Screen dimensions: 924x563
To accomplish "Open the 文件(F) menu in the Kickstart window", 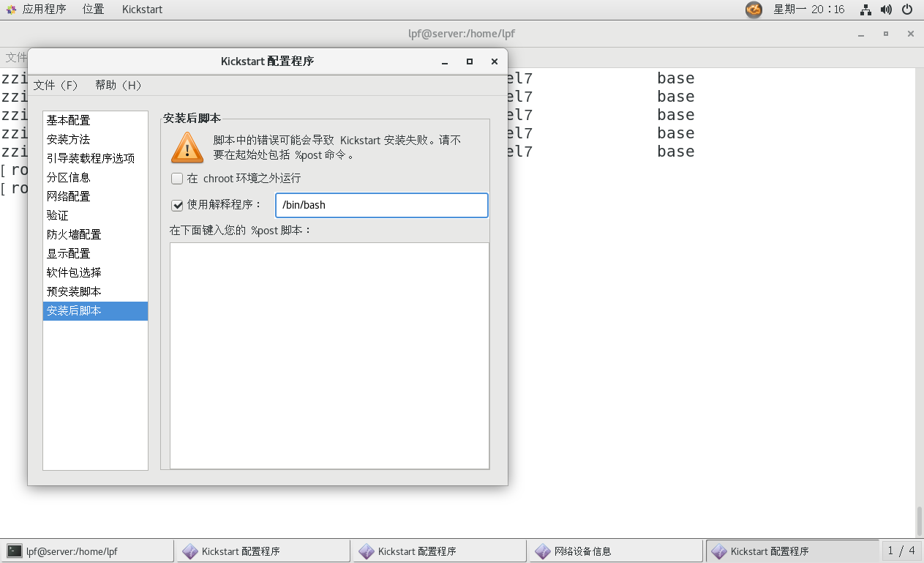I will click(x=56, y=85).
